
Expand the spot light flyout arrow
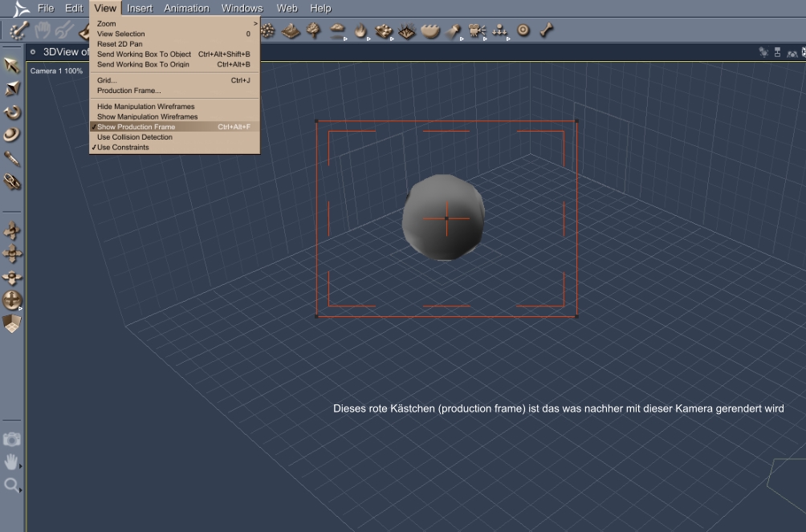(462, 39)
